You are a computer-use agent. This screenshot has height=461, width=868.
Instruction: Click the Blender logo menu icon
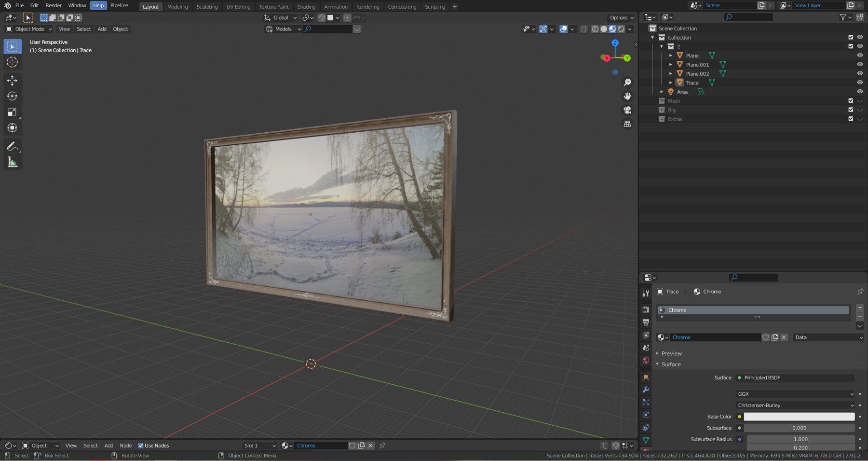[x=7, y=5]
